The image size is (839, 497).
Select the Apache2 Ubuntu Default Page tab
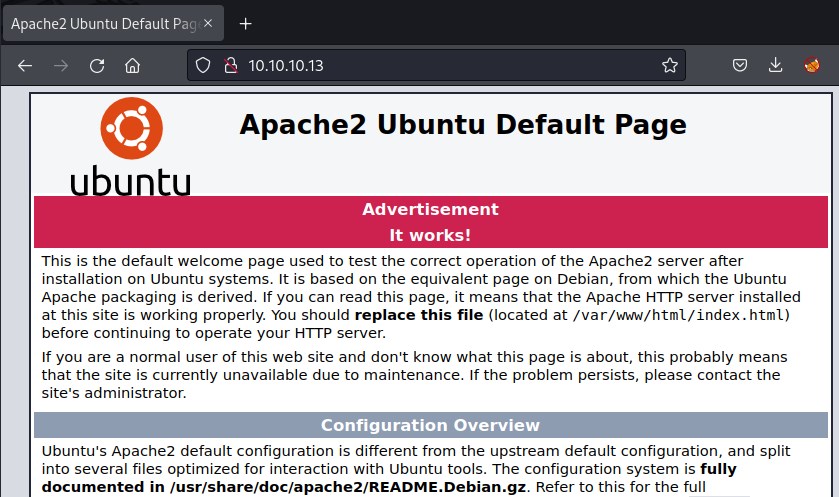(x=100, y=23)
